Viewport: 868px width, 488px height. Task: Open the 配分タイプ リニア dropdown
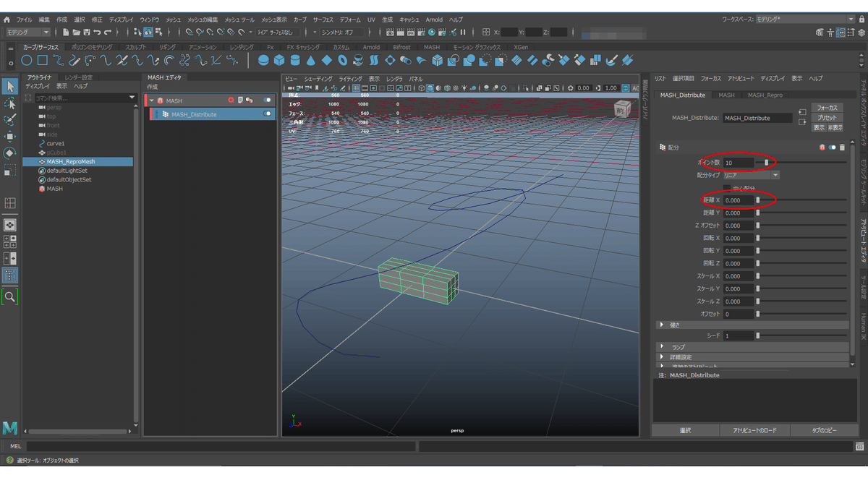752,175
